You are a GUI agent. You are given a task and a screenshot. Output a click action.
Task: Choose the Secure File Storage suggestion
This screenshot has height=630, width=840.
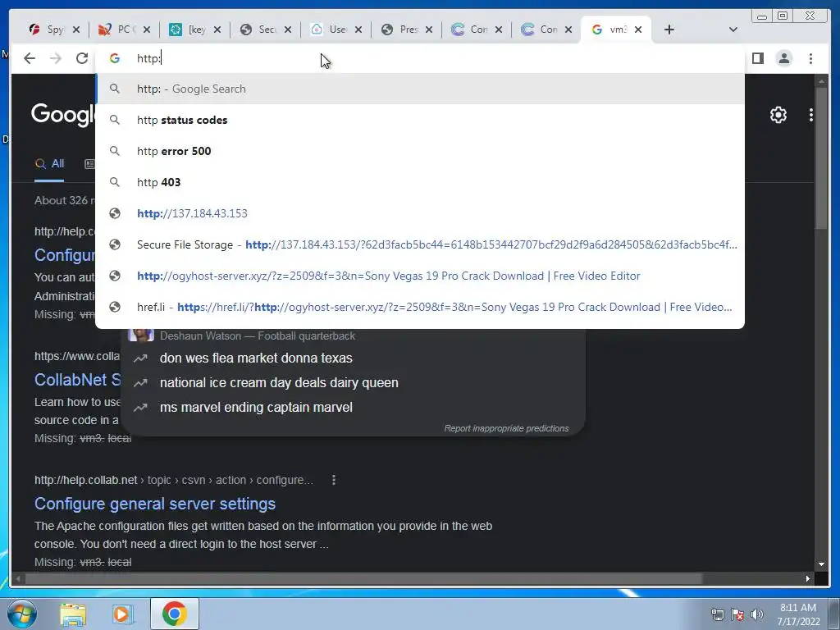419,244
